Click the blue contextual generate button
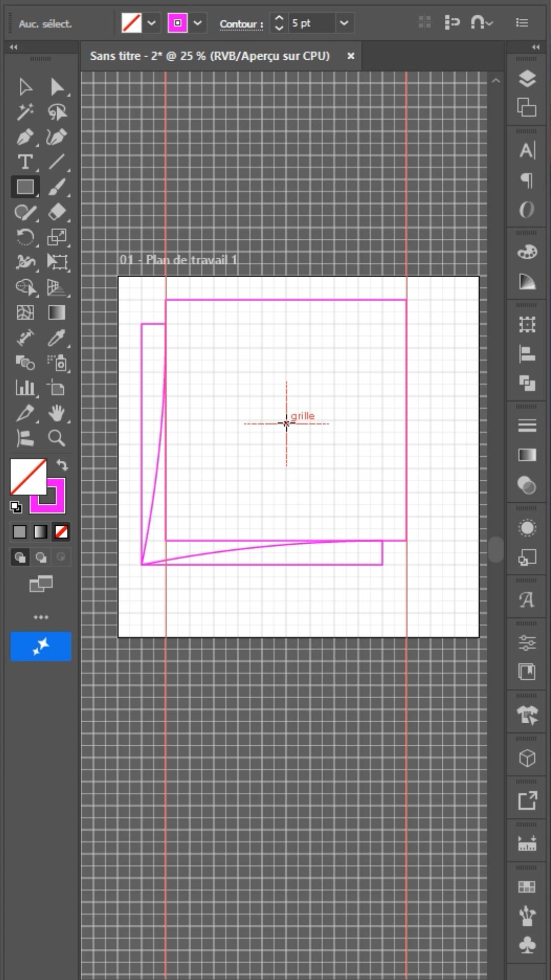Screen dimensions: 551x980 point(41,646)
